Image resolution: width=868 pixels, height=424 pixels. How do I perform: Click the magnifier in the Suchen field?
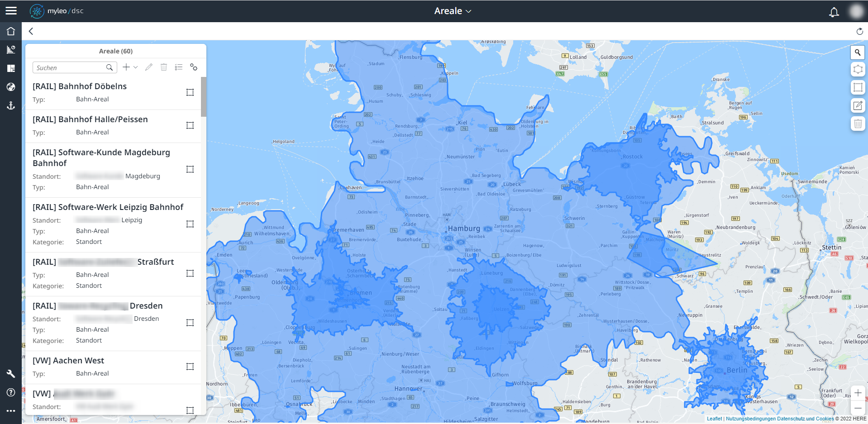click(x=110, y=67)
